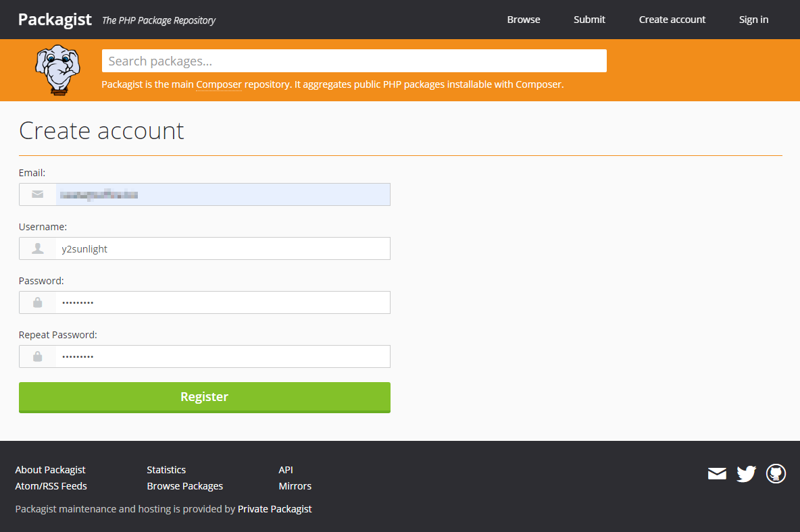
Task: Click the Packagist elephant mascot logo
Action: click(57, 70)
